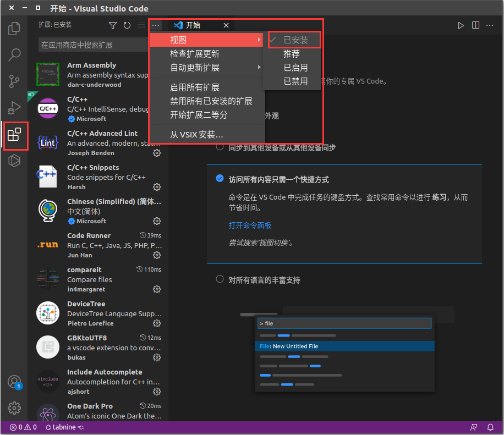Image resolution: width=504 pixels, height=435 pixels.
Task: Expand the 视图 submenu
Action: [x=207, y=40]
